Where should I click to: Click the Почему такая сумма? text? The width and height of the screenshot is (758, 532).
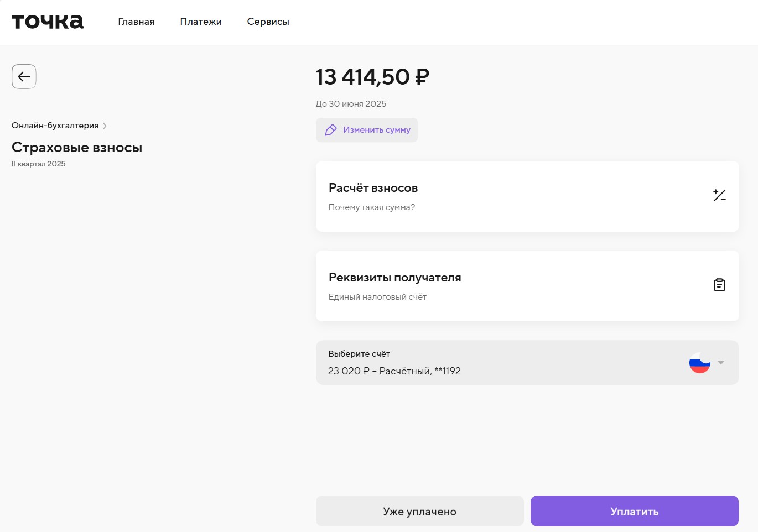(372, 207)
